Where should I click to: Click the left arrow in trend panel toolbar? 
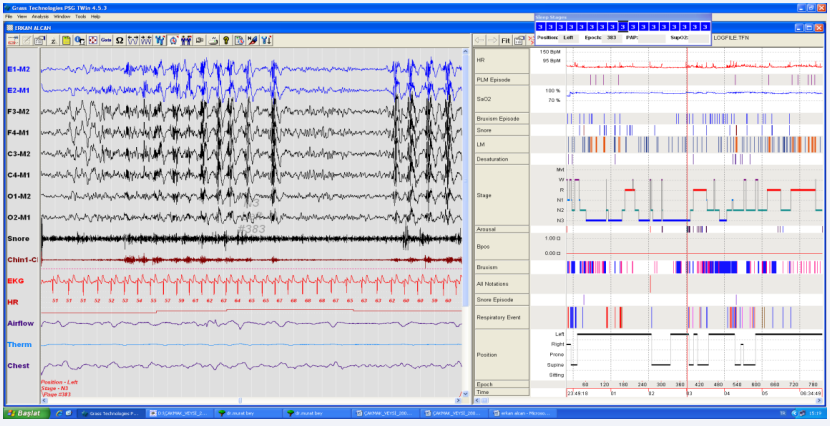[479, 40]
